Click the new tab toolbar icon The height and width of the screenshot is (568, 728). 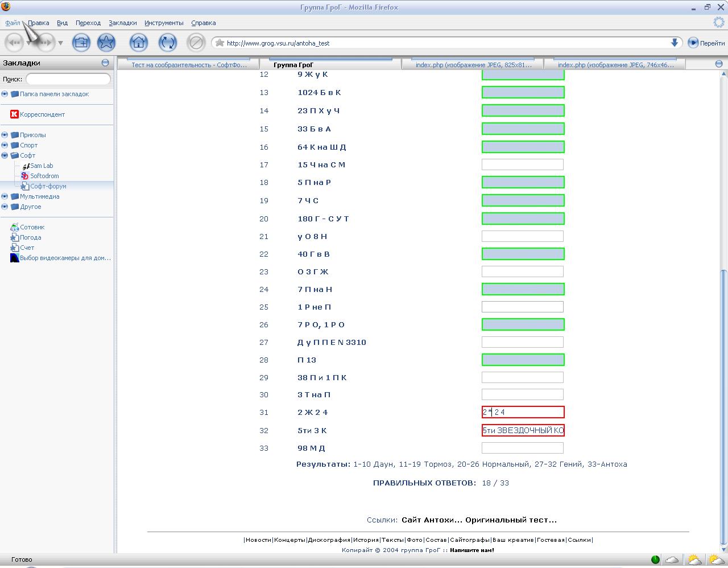click(x=81, y=43)
